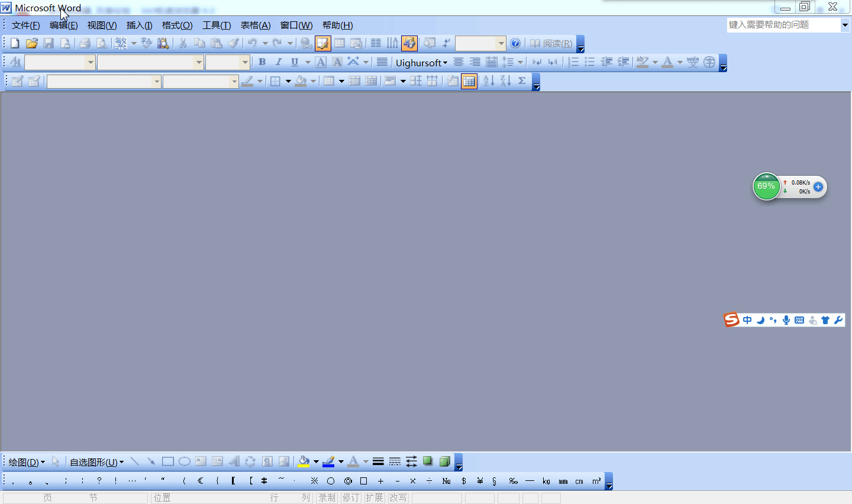Screen dimensions: 852x504
Task: Select the Oval drawing tool
Action: pos(185,461)
